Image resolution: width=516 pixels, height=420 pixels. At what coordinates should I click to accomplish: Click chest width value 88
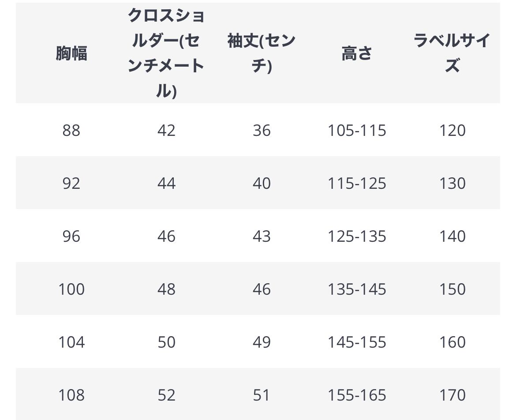pyautogui.click(x=71, y=130)
